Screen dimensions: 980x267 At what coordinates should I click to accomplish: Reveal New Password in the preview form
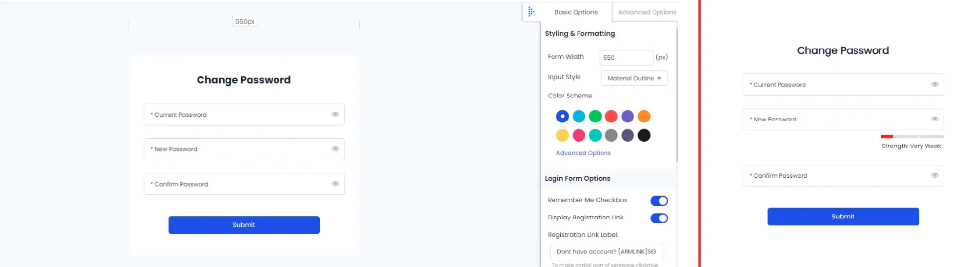[935, 119]
